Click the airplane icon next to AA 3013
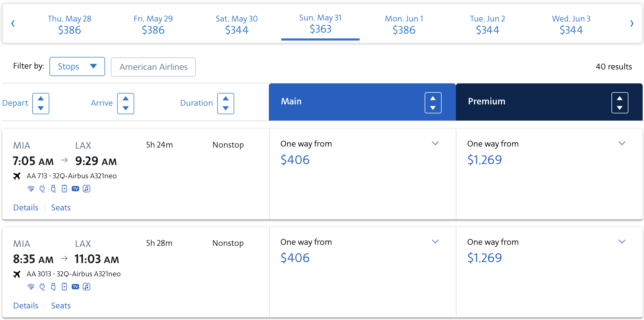The image size is (644, 320). [17, 274]
